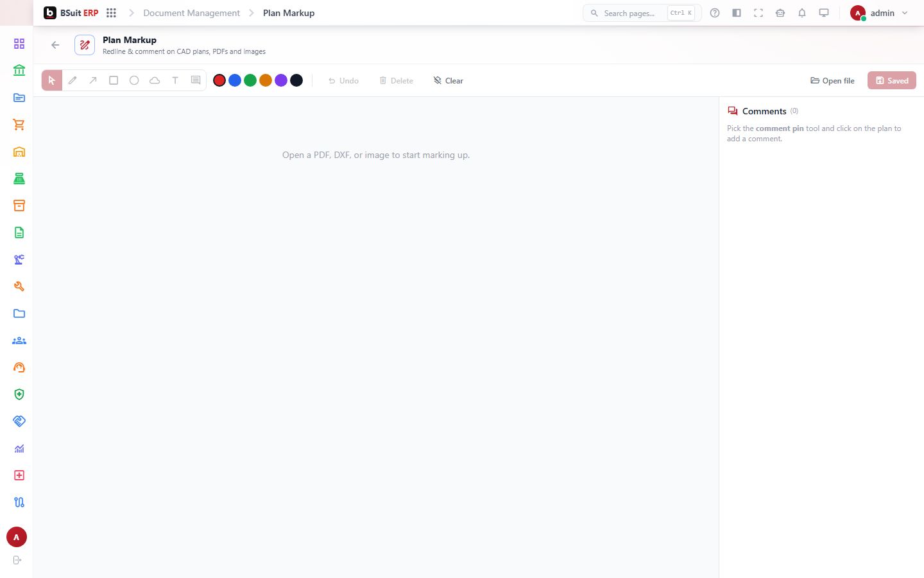Image resolution: width=924 pixels, height=578 pixels.
Task: Pick the orange color swatch
Action: tap(266, 80)
